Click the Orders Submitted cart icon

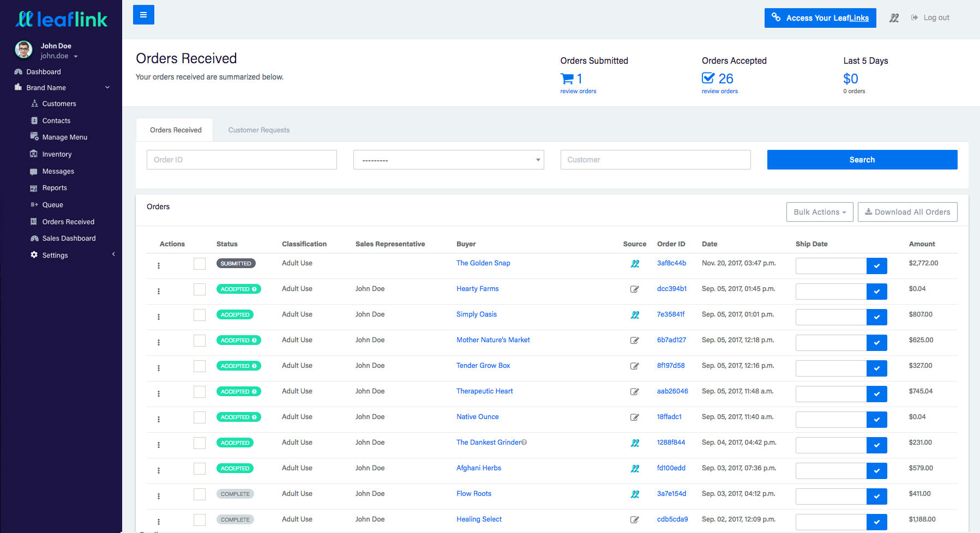point(567,79)
